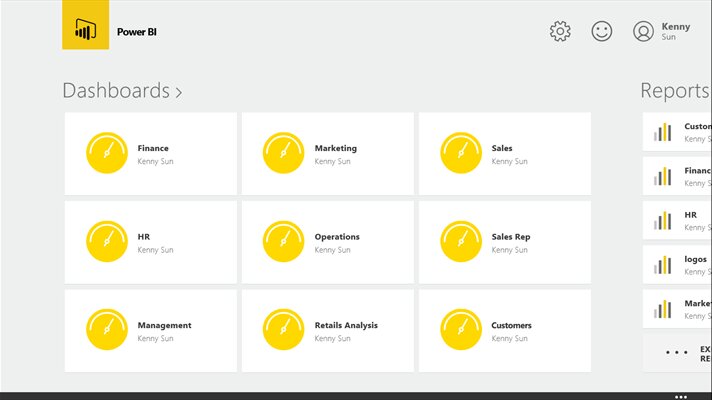
Task: Click the smiley feedback icon
Action: (601, 31)
